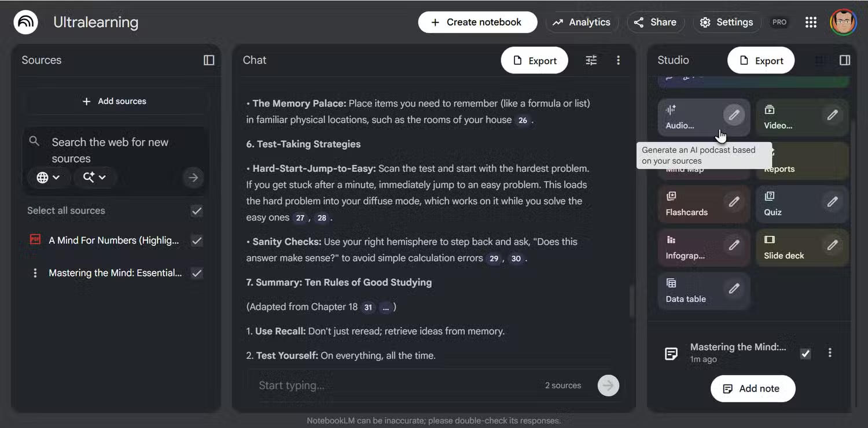Edit Audio Overview with pencil icon

[734, 115]
